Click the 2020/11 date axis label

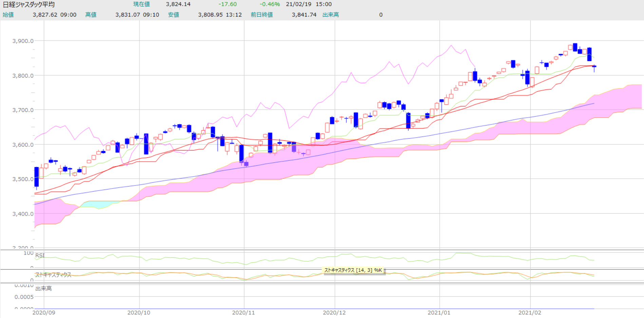244,313
